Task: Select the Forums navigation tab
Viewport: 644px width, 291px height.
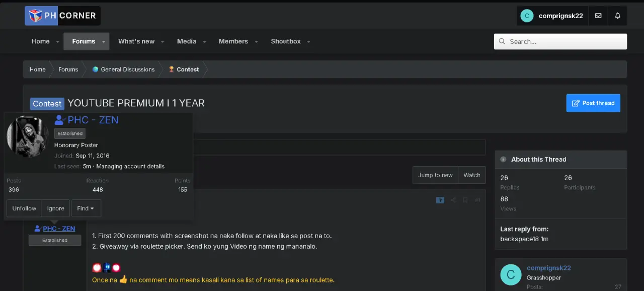Action: tap(84, 41)
